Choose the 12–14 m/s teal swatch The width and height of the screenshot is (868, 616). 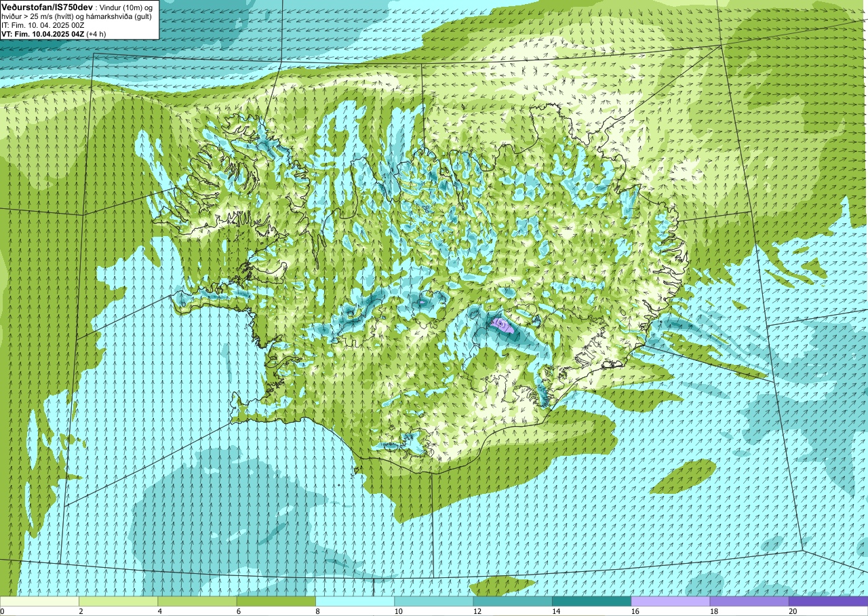point(513,601)
